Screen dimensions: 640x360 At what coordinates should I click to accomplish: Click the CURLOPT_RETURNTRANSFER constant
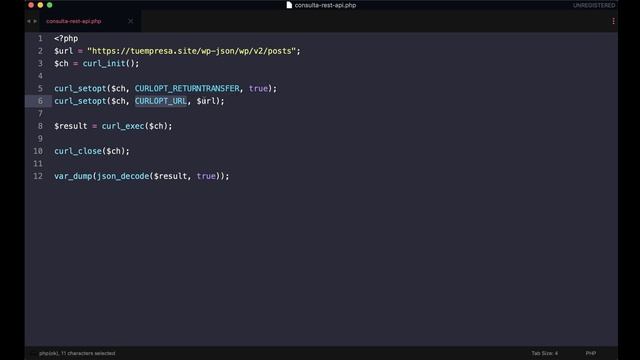(187, 89)
